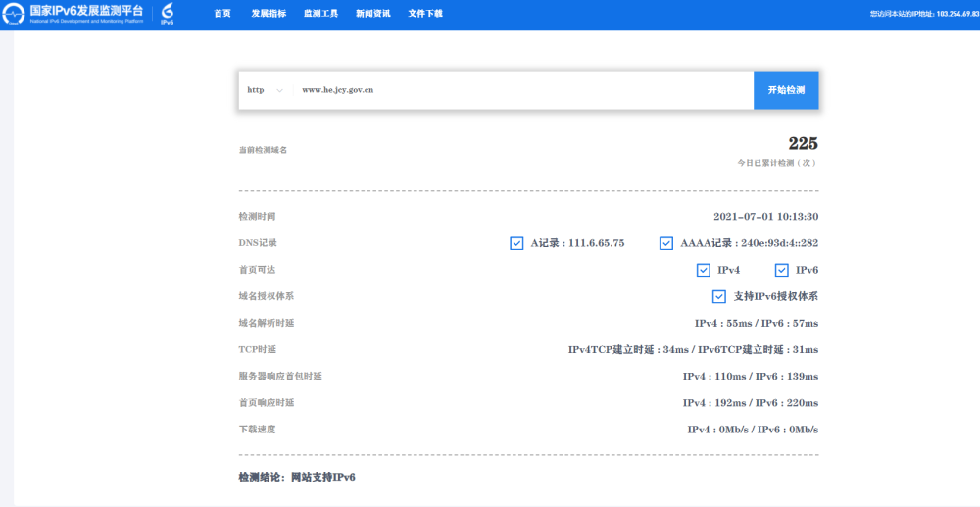This screenshot has height=507, width=980.
Task: Toggle the 支持IPv6授权体系 checkbox
Action: coord(718,296)
